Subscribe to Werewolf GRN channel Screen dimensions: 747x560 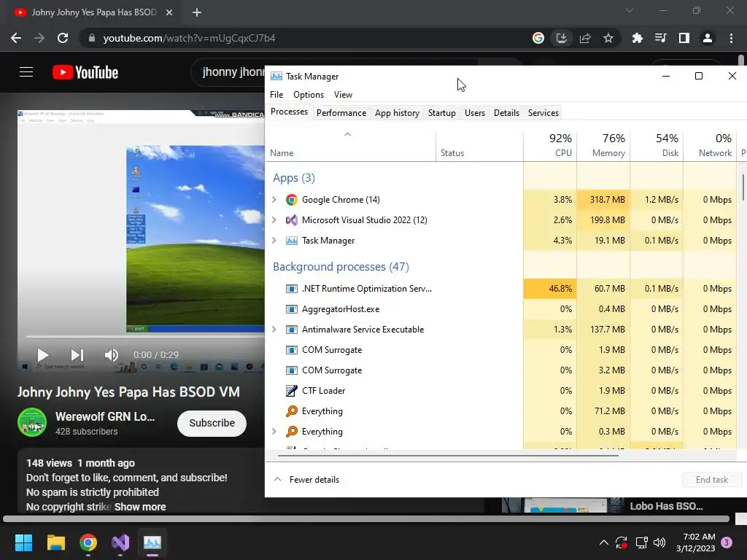(x=212, y=423)
